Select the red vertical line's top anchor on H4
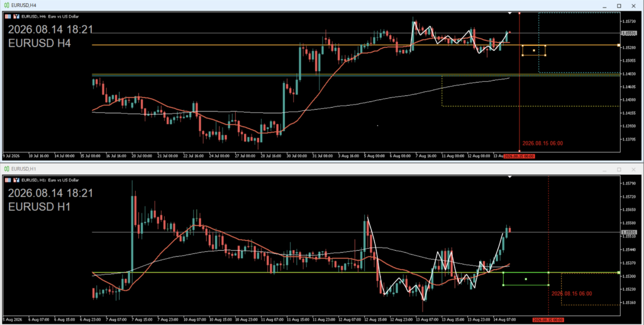This screenshot has height=325, width=644. (x=519, y=13)
